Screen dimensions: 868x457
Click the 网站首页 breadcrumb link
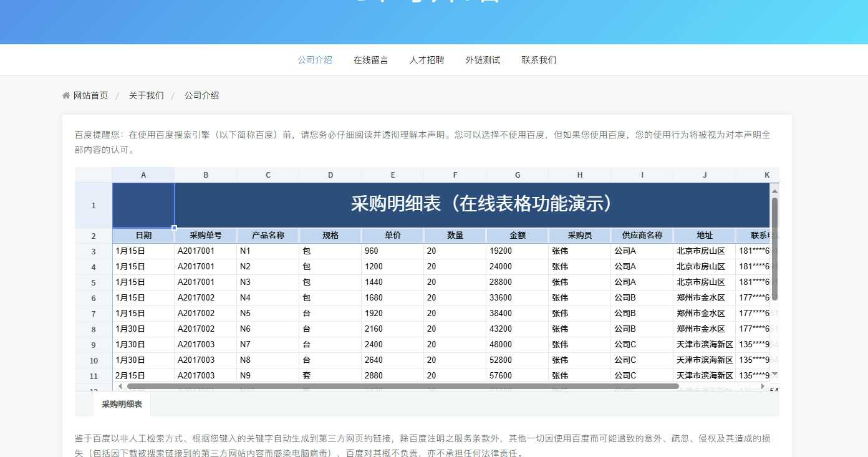point(91,95)
